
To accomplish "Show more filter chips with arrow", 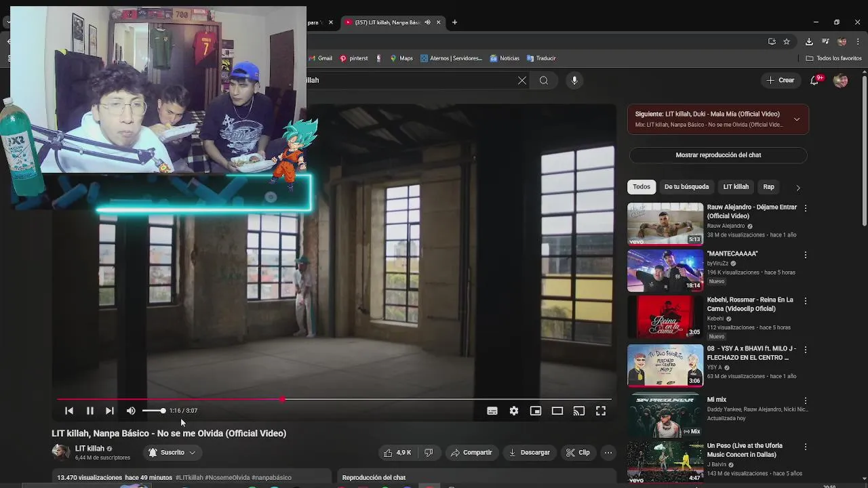I will coord(798,187).
